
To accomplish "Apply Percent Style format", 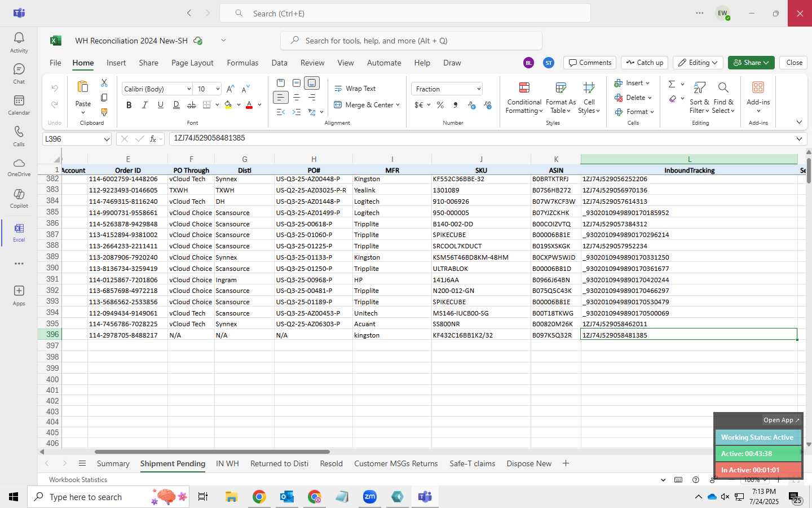I will pyautogui.click(x=440, y=105).
